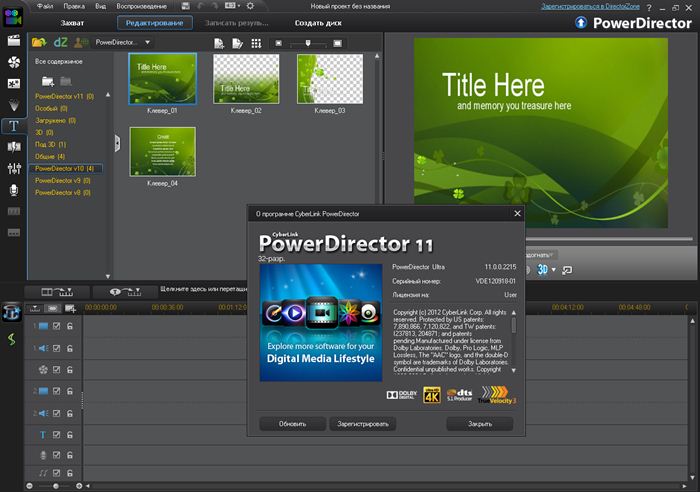Open the Media Room clapperboard icon
The image size is (700, 492).
click(x=13, y=42)
